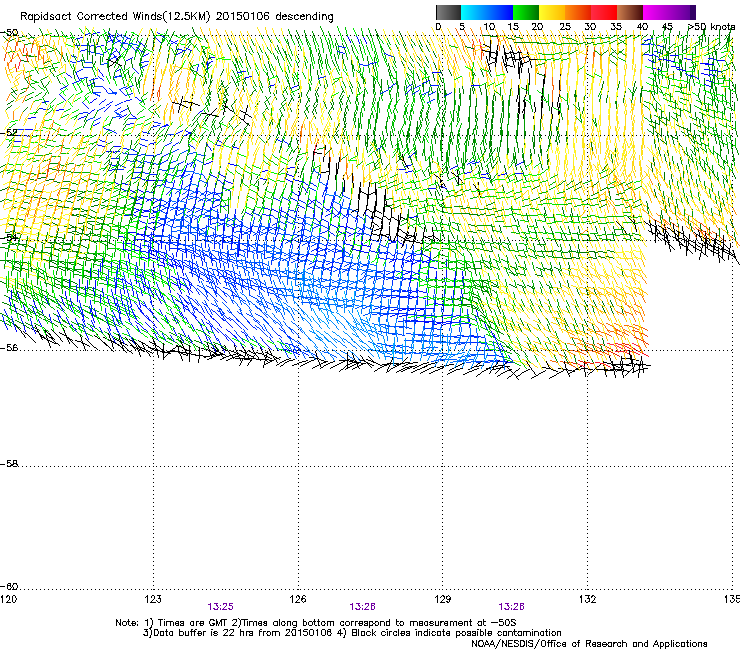The image size is (740, 650).
Task: Pick the brown 35–40 knots legend segment
Action: click(630, 12)
